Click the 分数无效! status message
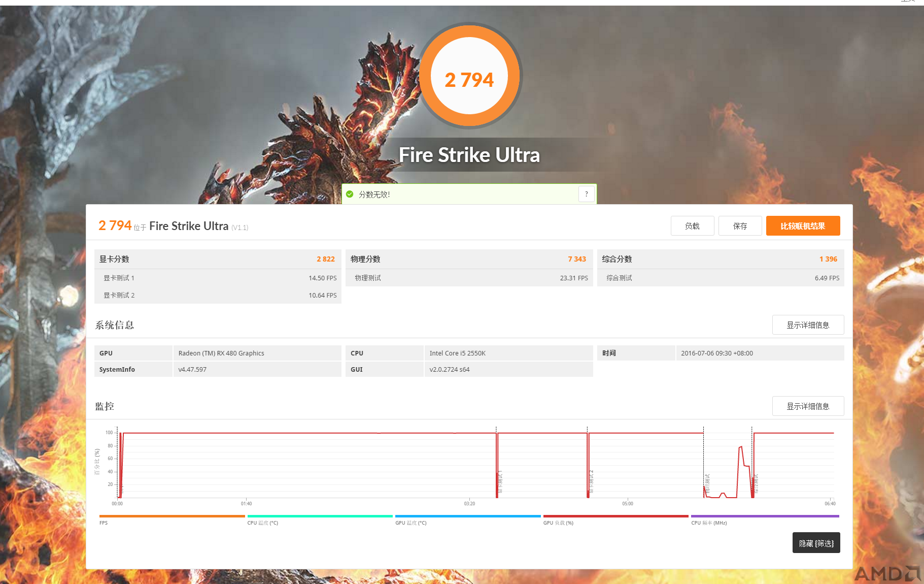Image resolution: width=924 pixels, height=584 pixels. click(374, 194)
